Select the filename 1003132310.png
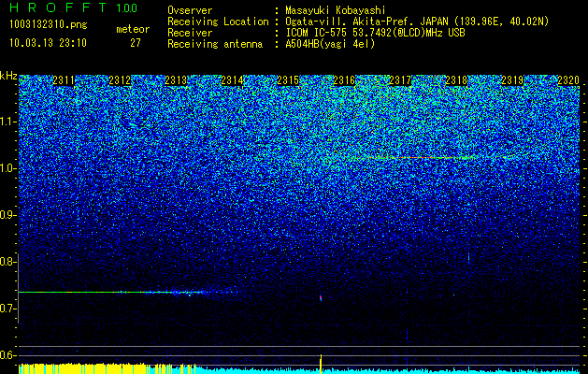 click(49, 24)
